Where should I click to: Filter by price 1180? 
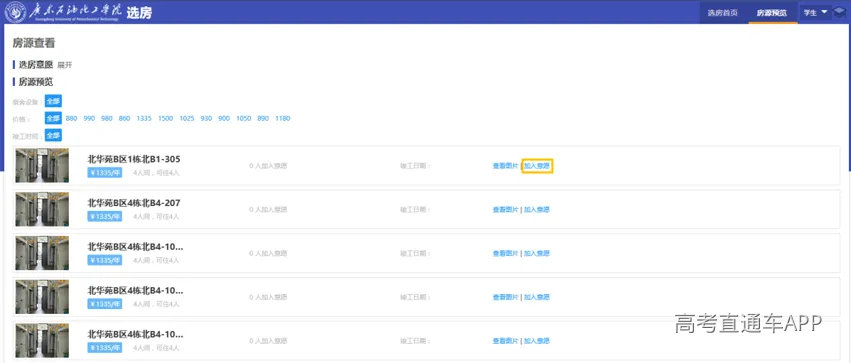click(x=283, y=118)
